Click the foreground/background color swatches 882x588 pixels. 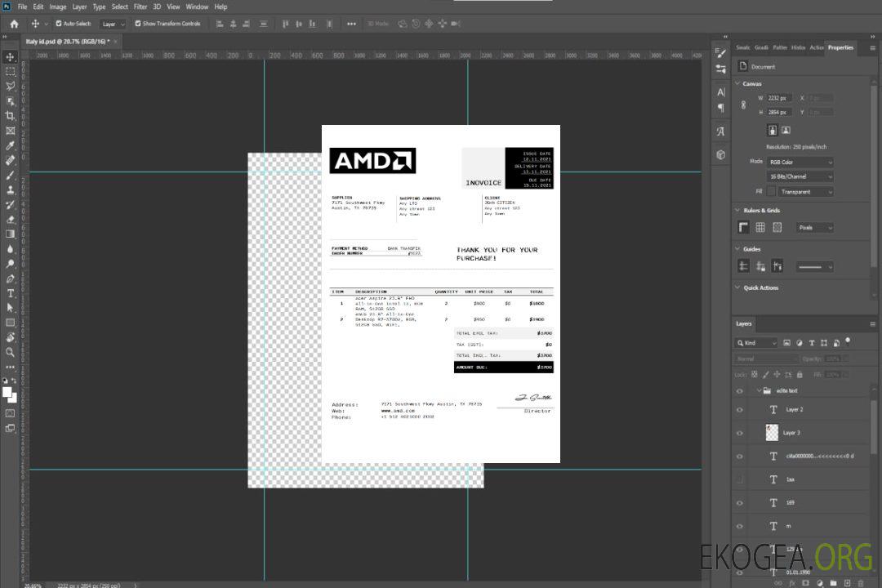click(10, 395)
